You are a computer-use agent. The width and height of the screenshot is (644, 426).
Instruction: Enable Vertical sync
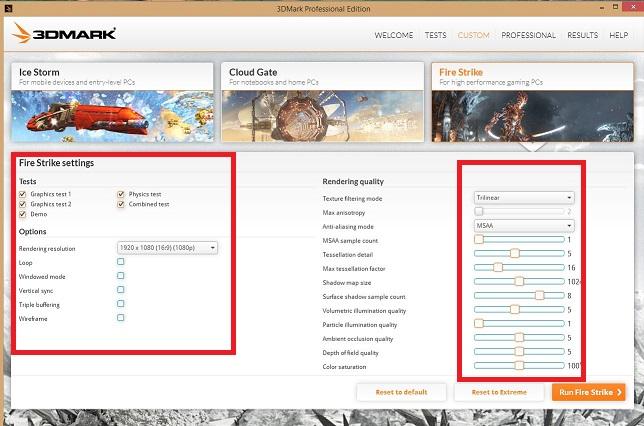[x=121, y=290]
